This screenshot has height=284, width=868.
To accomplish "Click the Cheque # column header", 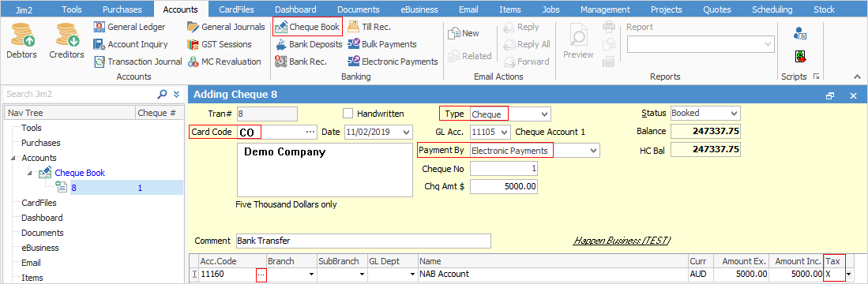I will [159, 114].
